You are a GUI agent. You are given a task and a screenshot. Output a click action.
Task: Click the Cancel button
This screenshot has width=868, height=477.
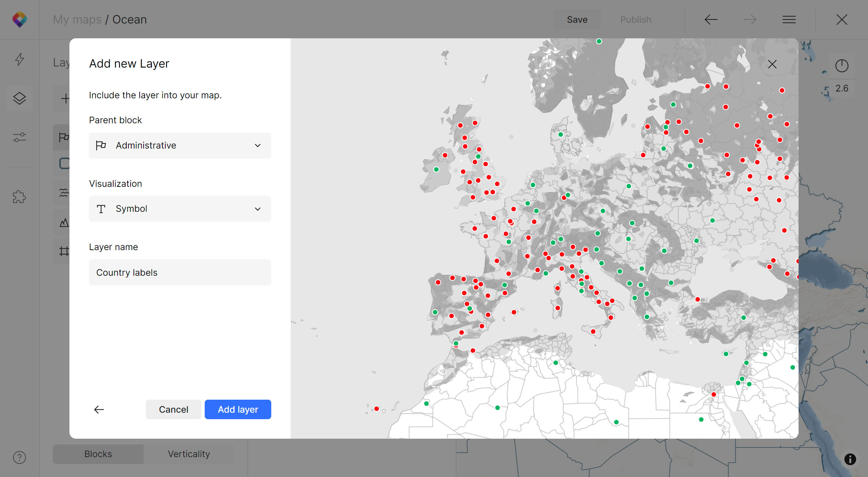pyautogui.click(x=173, y=409)
